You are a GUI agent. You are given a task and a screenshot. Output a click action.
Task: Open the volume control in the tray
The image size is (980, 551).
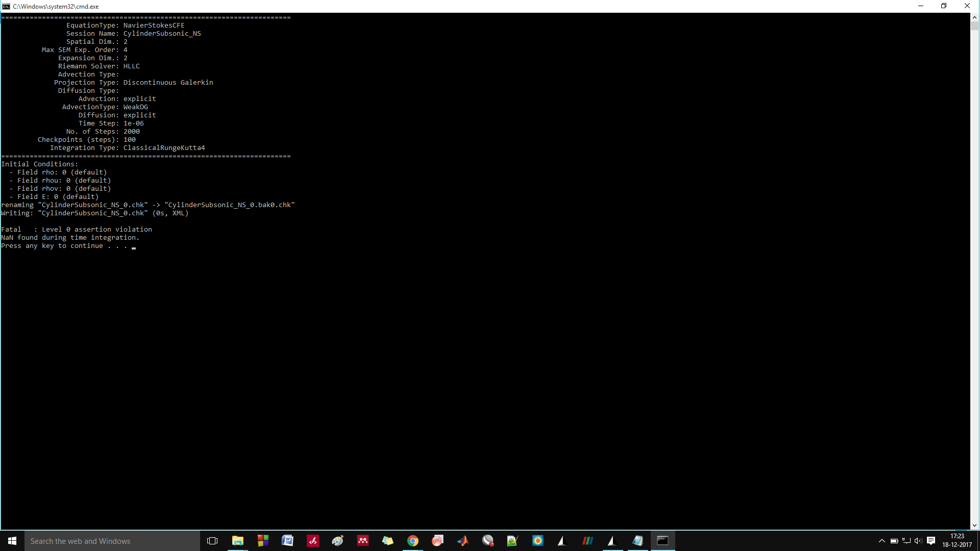(x=918, y=541)
